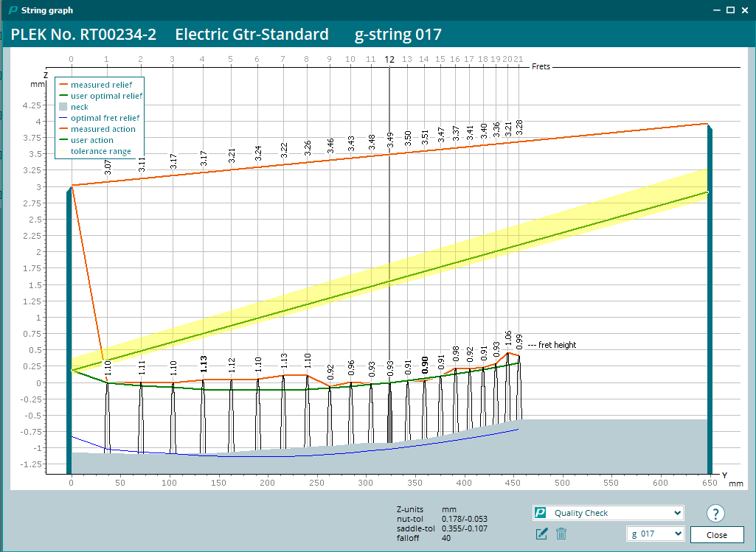Click the Z-units label

click(x=410, y=509)
